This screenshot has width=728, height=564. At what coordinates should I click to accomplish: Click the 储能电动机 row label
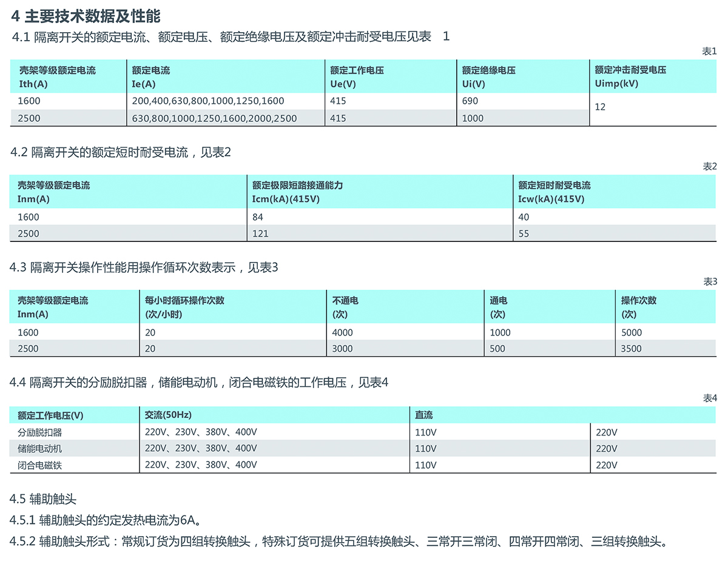(x=40, y=449)
